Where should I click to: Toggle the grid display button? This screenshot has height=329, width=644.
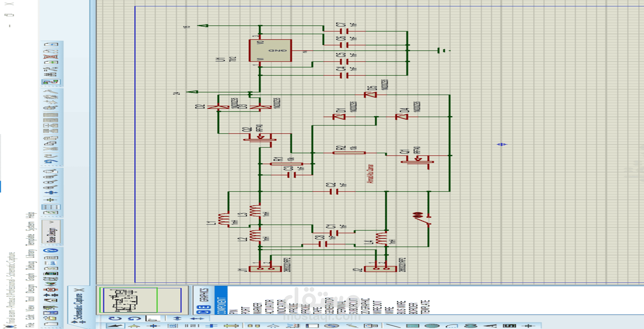coord(51,207)
